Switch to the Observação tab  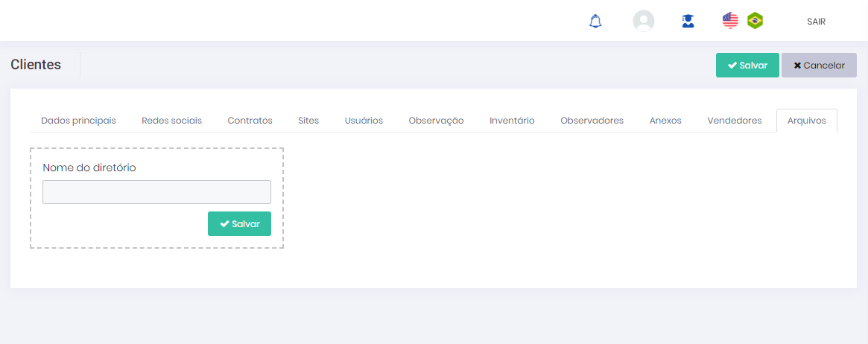(x=436, y=121)
